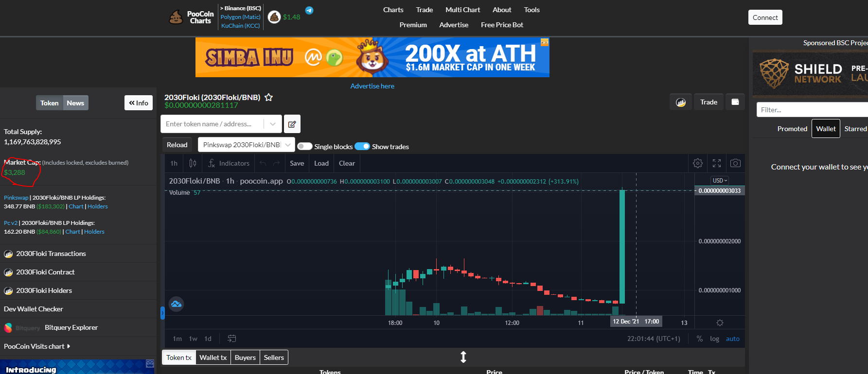
Task: Click the poop coin price icon
Action: click(274, 17)
